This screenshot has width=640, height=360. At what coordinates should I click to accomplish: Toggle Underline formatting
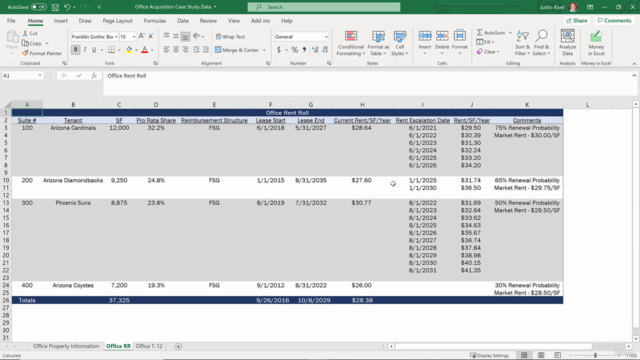tap(94, 50)
